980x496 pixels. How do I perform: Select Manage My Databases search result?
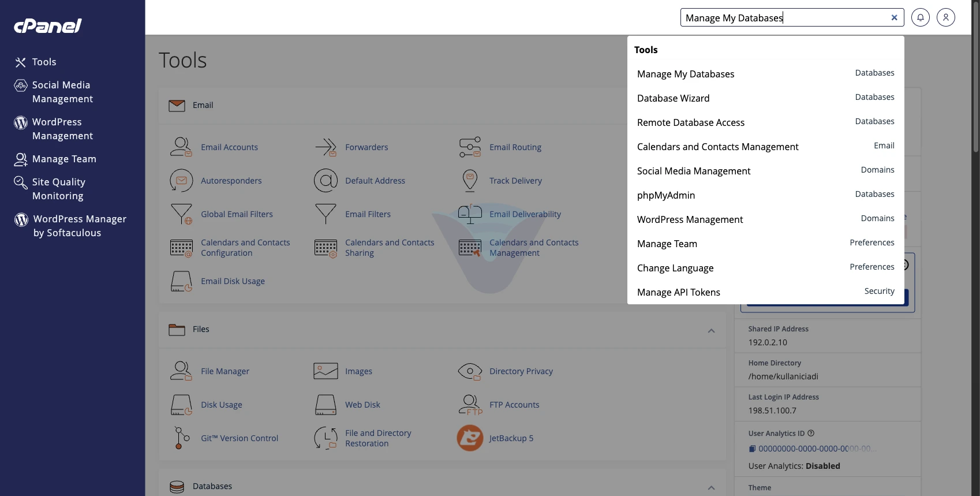click(x=765, y=74)
